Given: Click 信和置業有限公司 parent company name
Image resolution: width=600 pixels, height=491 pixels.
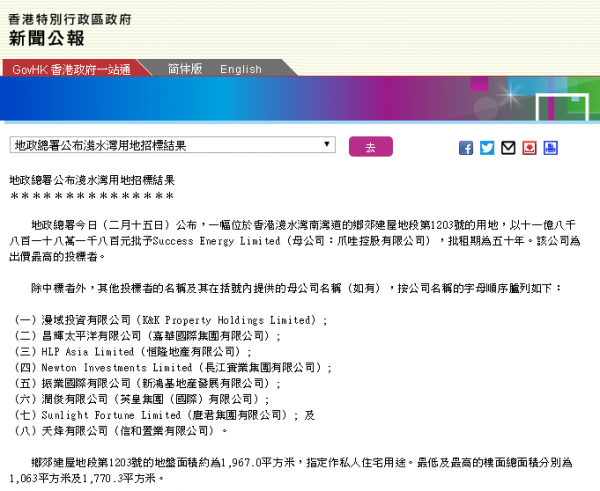Looking at the screenshot, I should (x=164, y=431).
